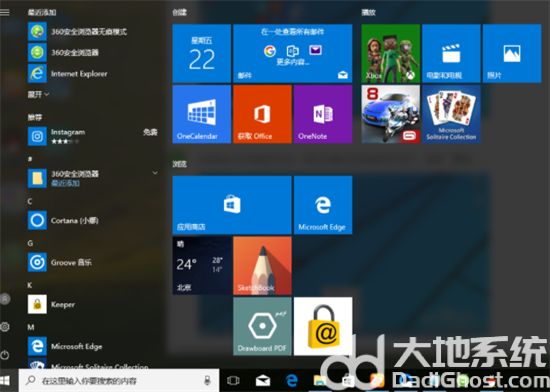Screen dimensions: 550x392
Task: Open the Photos tile
Action: (x=512, y=53)
